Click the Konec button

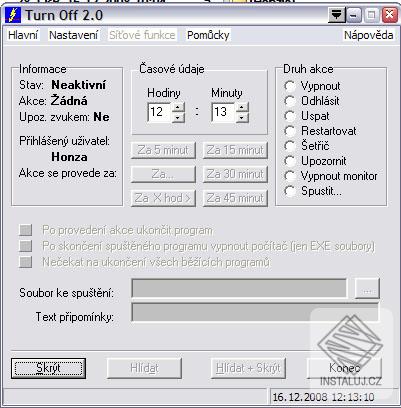pyautogui.click(x=344, y=368)
